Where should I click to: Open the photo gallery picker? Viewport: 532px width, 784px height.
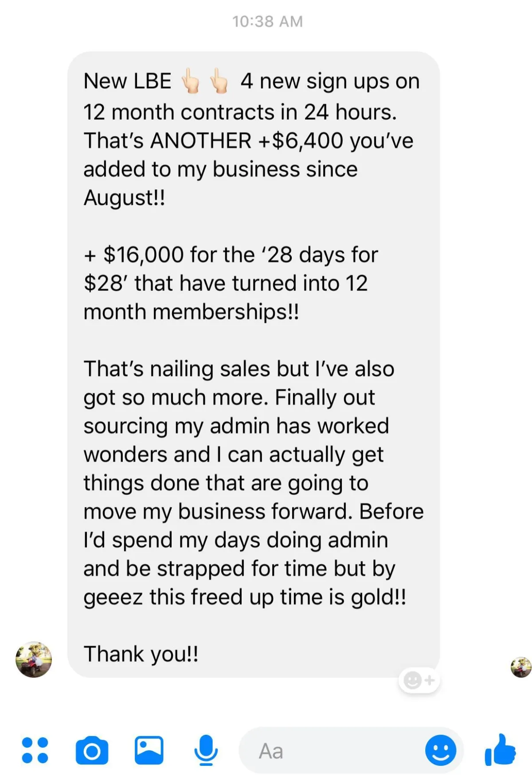coord(149,750)
